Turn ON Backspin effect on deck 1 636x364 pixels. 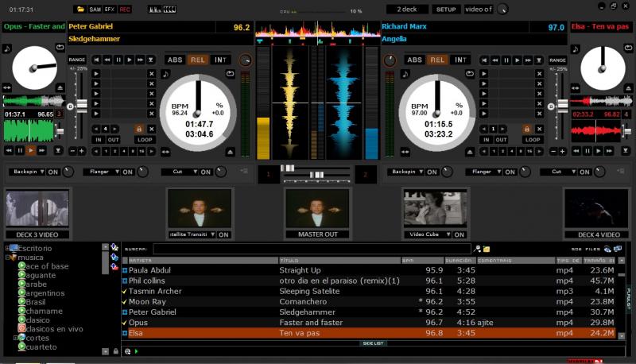(53, 172)
